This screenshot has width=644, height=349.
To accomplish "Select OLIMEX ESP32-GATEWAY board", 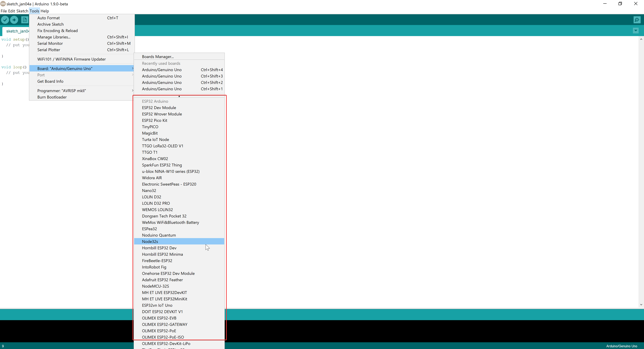I will click(x=179, y=325).
